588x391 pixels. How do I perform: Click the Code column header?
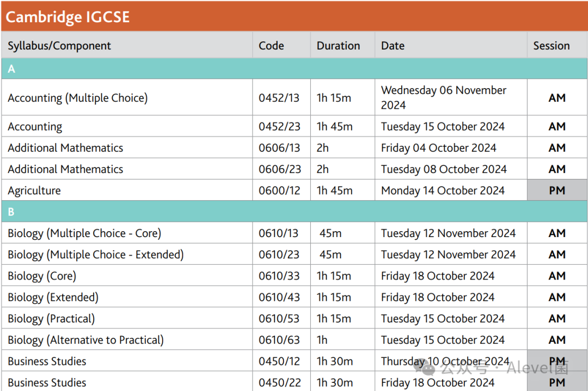(x=271, y=46)
